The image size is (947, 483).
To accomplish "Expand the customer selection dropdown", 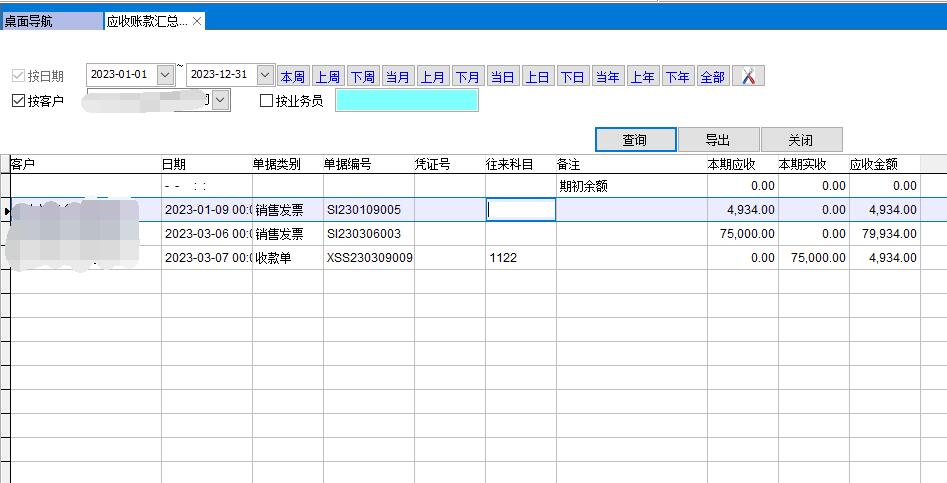I will coord(221,100).
